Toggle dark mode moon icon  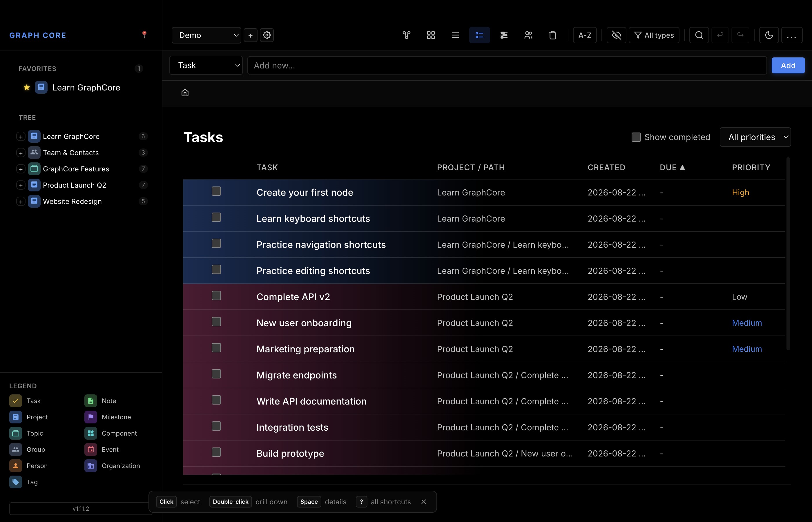click(x=769, y=35)
